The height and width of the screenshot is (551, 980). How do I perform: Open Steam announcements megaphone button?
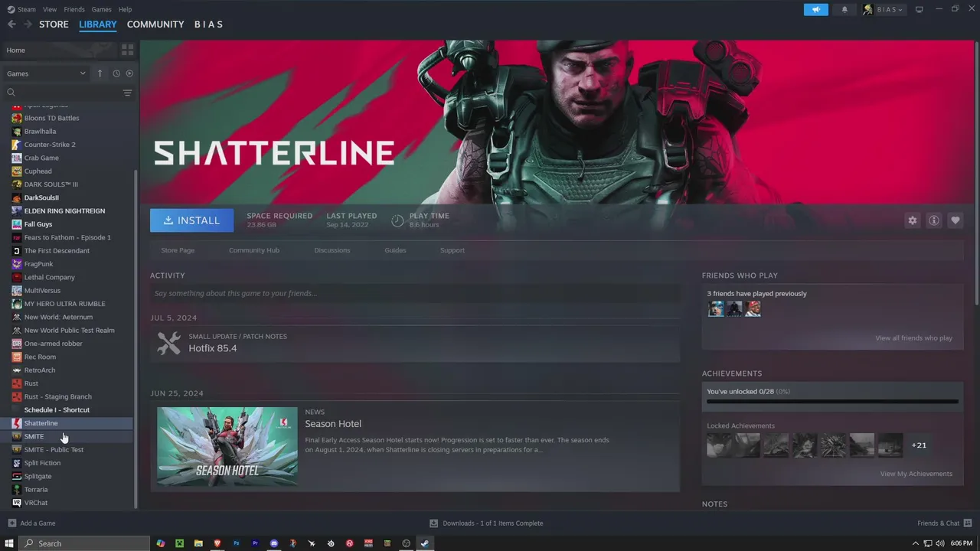click(816, 9)
